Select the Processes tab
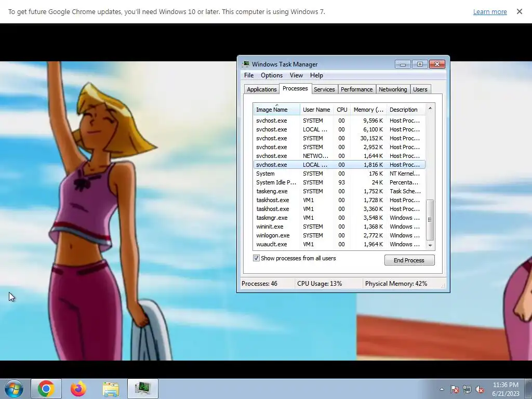532x399 pixels. (295, 88)
